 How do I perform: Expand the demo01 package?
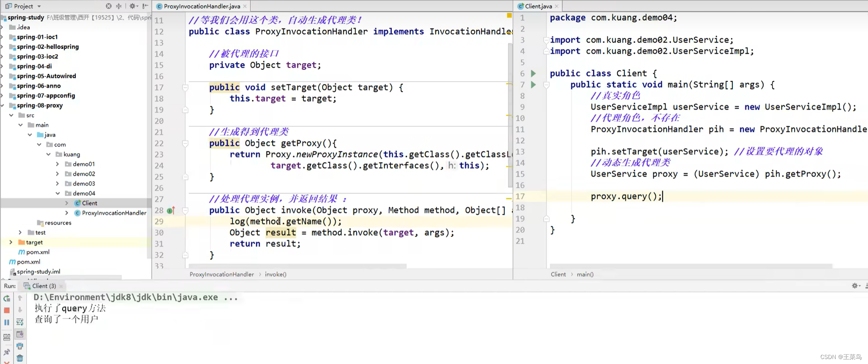click(x=58, y=164)
